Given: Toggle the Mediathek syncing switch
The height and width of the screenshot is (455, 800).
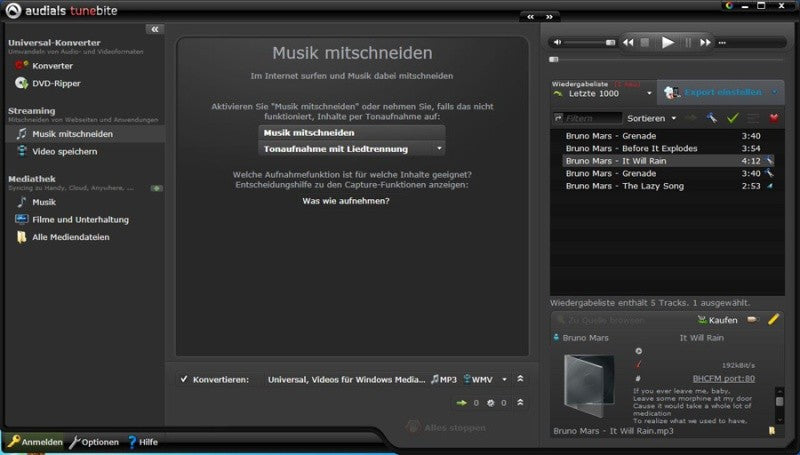Looking at the screenshot, I should click(157, 188).
